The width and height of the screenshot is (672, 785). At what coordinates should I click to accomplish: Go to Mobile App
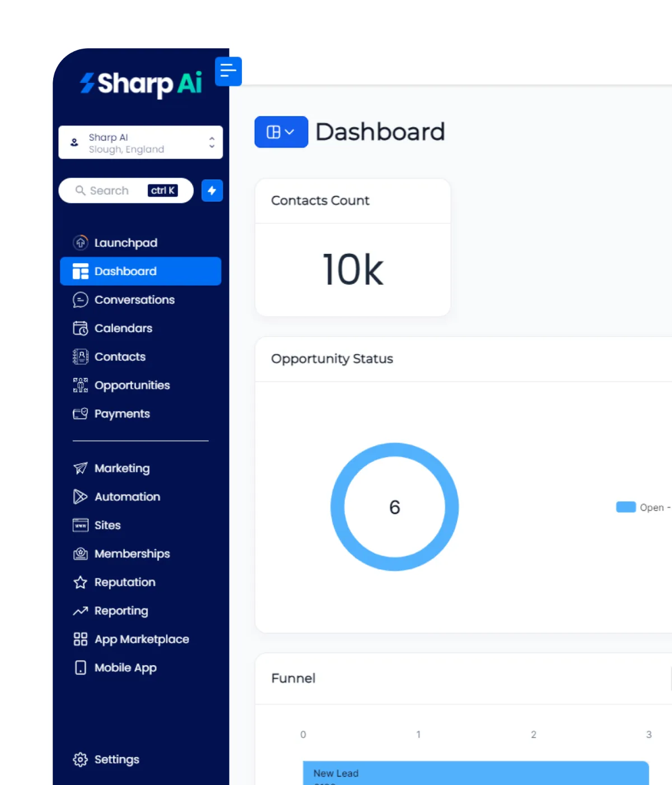(141, 668)
